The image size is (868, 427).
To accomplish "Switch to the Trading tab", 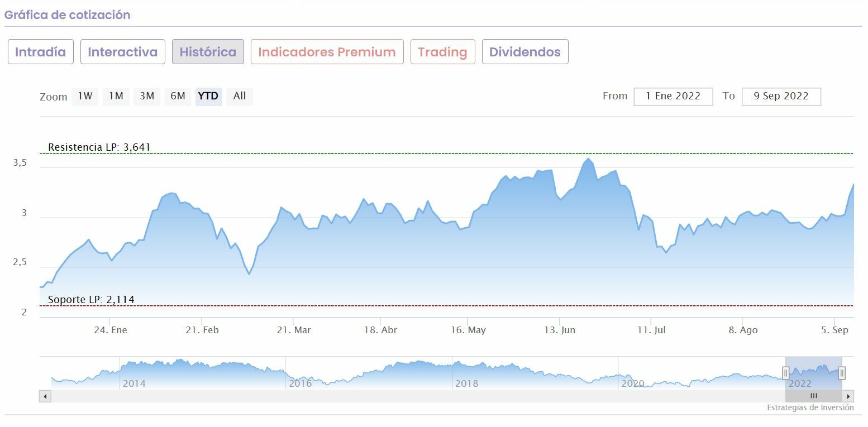I will tap(442, 52).
